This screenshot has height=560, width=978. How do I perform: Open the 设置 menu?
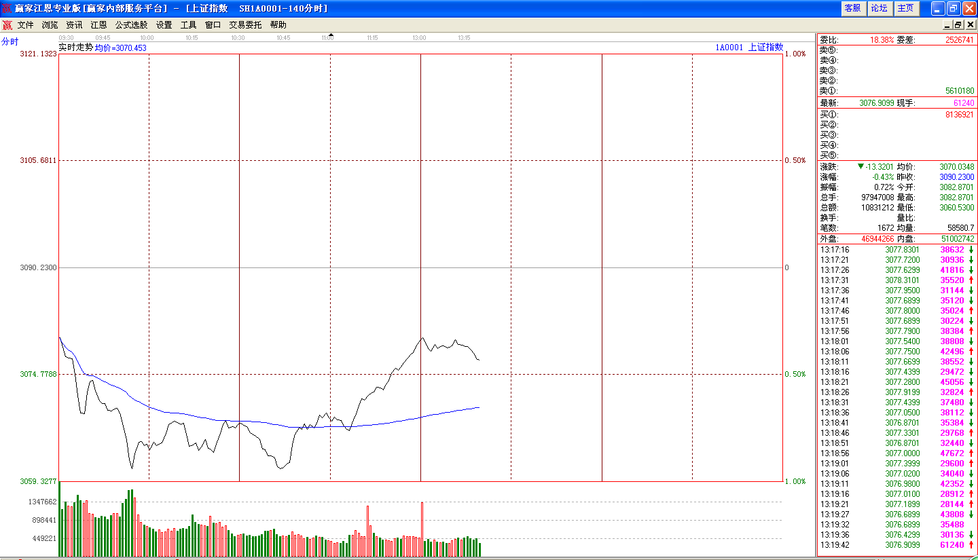(164, 25)
